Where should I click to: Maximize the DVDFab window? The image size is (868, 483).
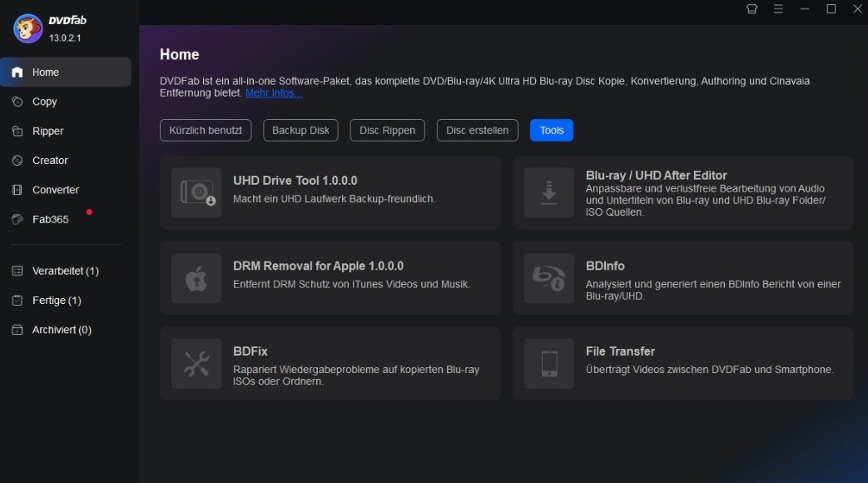point(831,9)
